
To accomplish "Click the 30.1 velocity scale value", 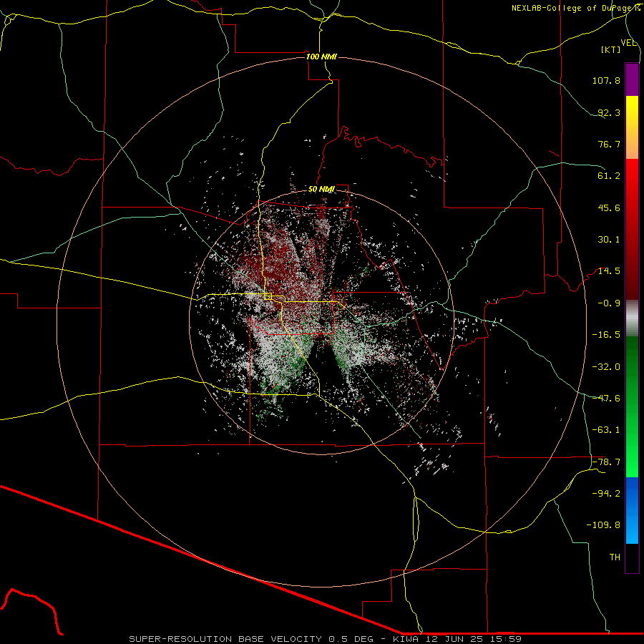I will pos(609,240).
